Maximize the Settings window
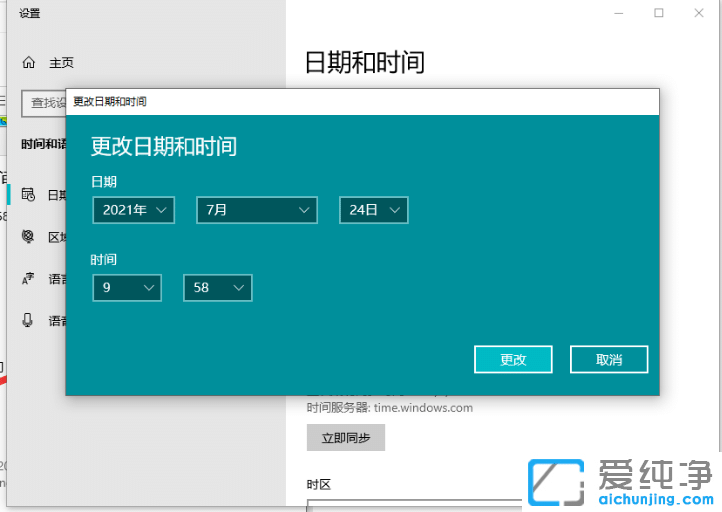The height and width of the screenshot is (512, 722). point(659,13)
